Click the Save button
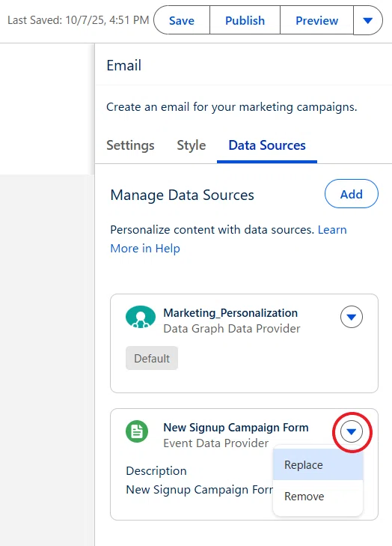Viewport: 392px width, 546px height. (x=182, y=20)
